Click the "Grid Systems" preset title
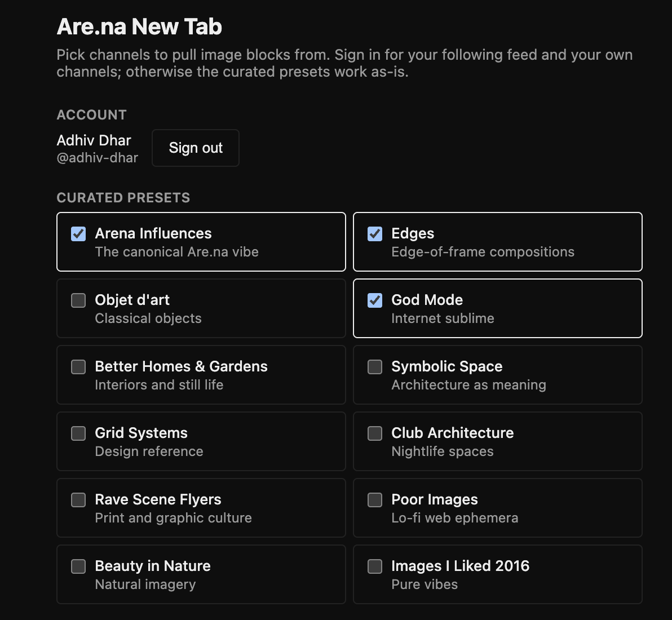Viewport: 672px width, 620px height. (141, 433)
